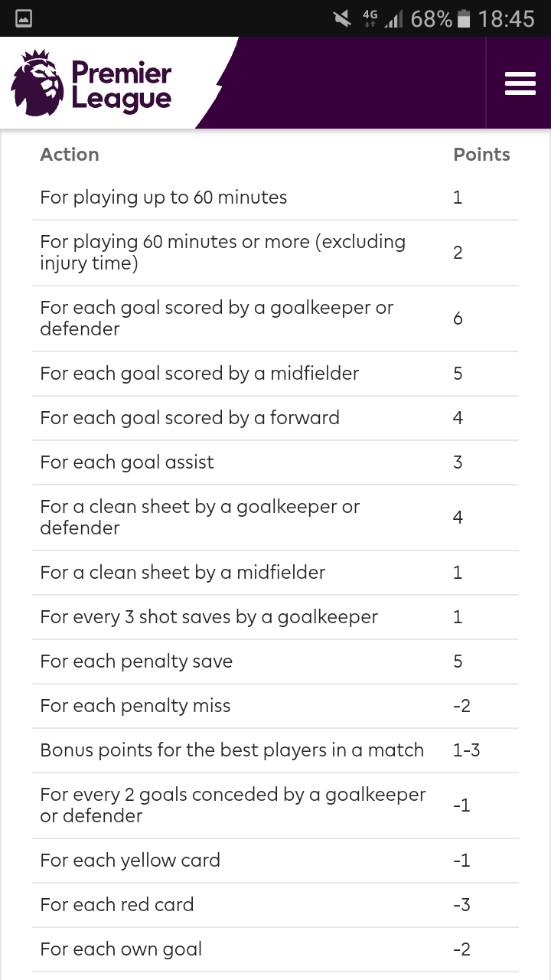
Task: Open the hamburger menu
Action: tap(520, 83)
